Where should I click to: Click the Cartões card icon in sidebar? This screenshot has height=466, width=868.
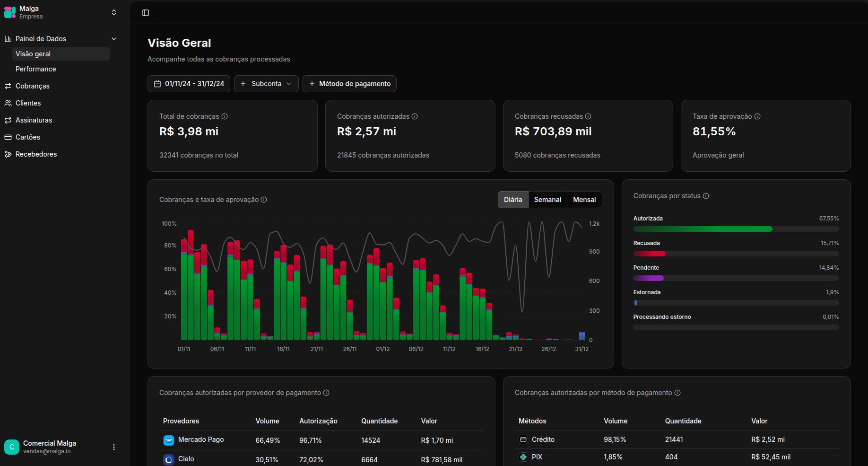8,137
